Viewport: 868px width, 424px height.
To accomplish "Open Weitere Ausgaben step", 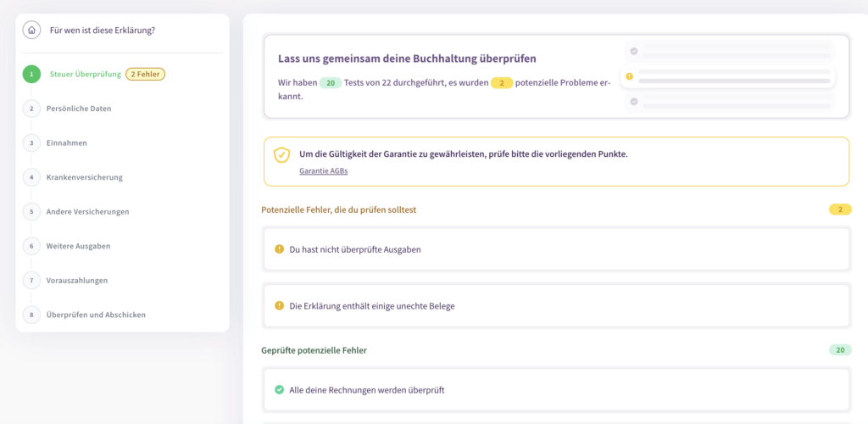I will pyautogui.click(x=78, y=246).
